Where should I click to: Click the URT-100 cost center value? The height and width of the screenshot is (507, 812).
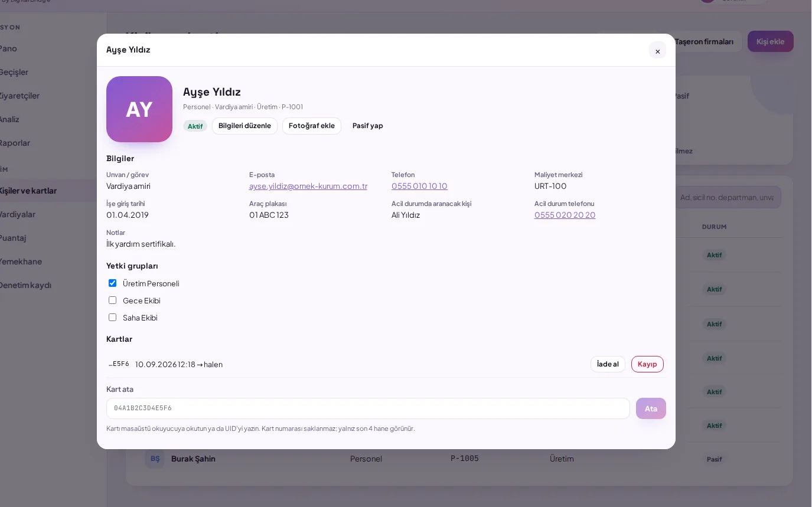pos(550,186)
